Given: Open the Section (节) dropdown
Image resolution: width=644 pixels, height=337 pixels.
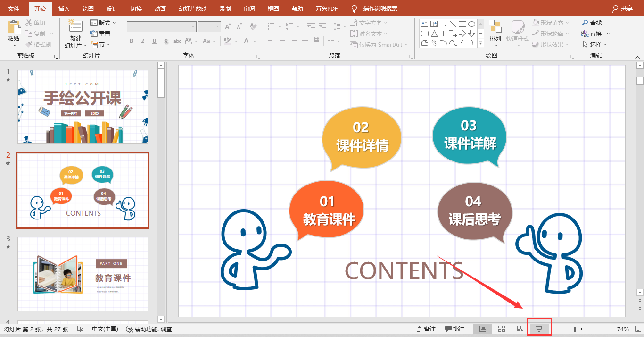Looking at the screenshot, I should click(100, 44).
